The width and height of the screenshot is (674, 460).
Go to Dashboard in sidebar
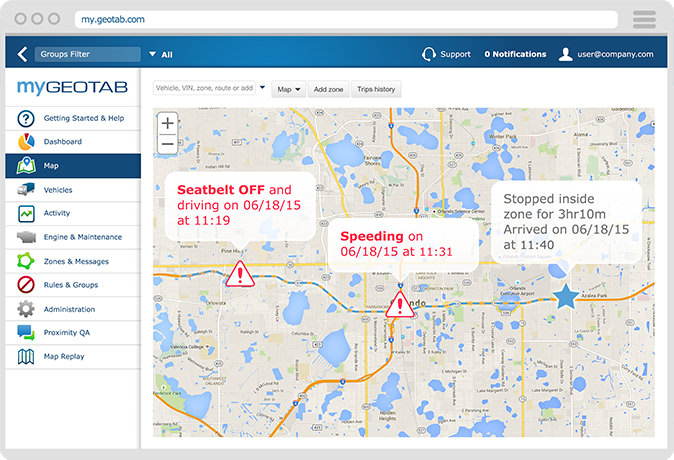[x=73, y=142]
